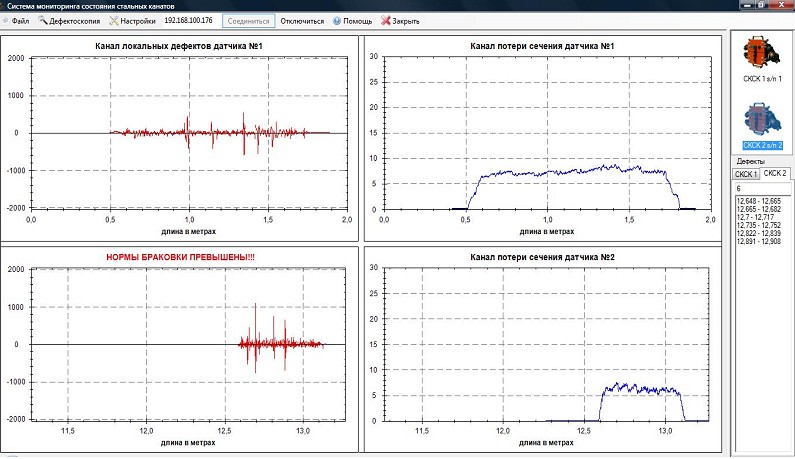The image size is (795, 459).
Task: Click the small icon beside Файл
Action: pyautogui.click(x=6, y=21)
